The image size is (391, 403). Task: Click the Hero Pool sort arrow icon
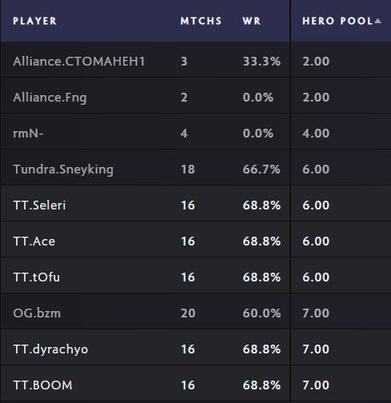(x=377, y=21)
